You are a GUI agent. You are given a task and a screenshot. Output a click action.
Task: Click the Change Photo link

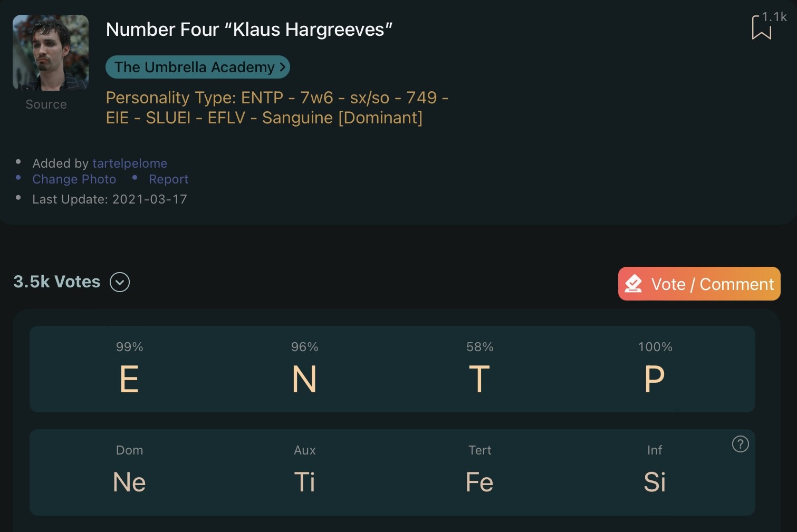pos(74,179)
